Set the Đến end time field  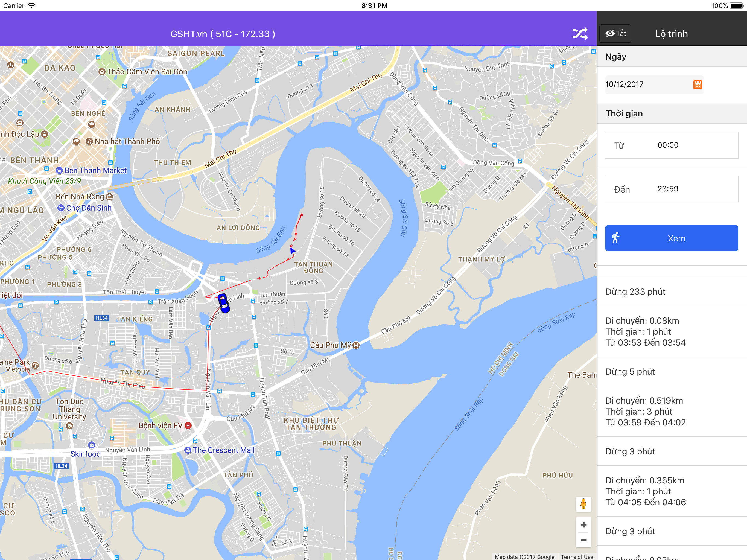tap(671, 189)
